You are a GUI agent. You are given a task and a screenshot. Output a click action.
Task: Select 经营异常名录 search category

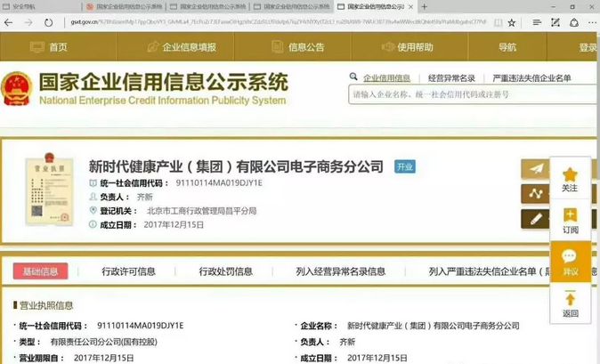click(x=451, y=78)
